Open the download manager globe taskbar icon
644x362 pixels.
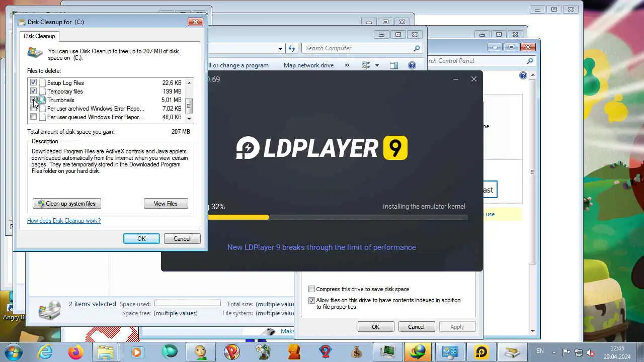(419, 352)
